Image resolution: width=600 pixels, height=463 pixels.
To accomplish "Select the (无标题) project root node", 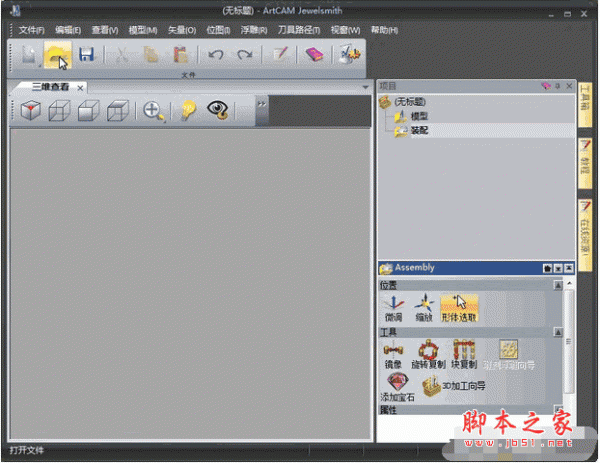I will [410, 102].
